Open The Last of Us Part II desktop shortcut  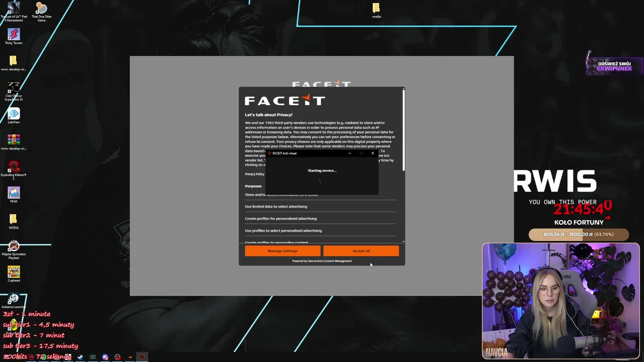(14, 12)
